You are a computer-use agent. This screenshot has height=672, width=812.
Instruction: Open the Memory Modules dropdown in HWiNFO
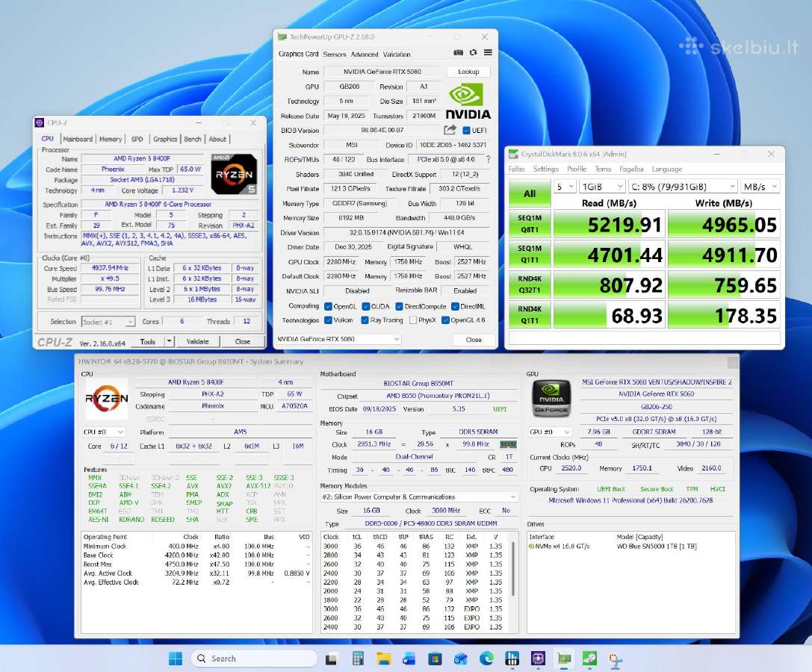click(x=418, y=497)
